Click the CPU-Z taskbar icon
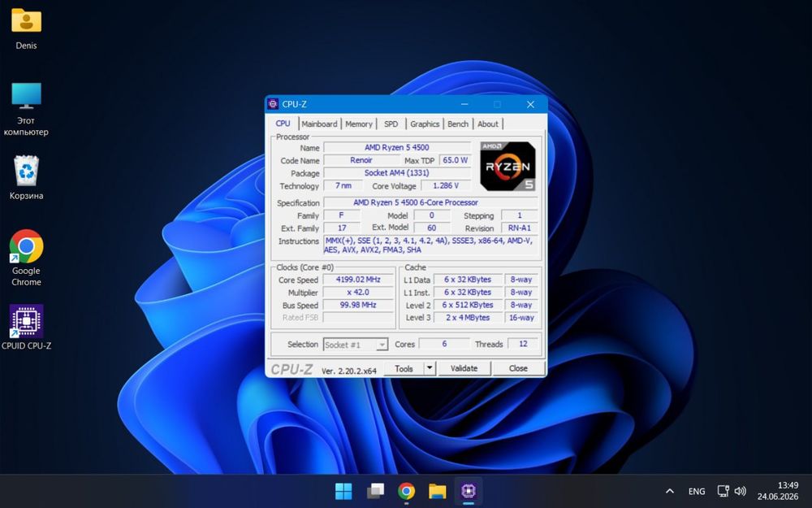This screenshot has height=508, width=812. click(x=469, y=491)
